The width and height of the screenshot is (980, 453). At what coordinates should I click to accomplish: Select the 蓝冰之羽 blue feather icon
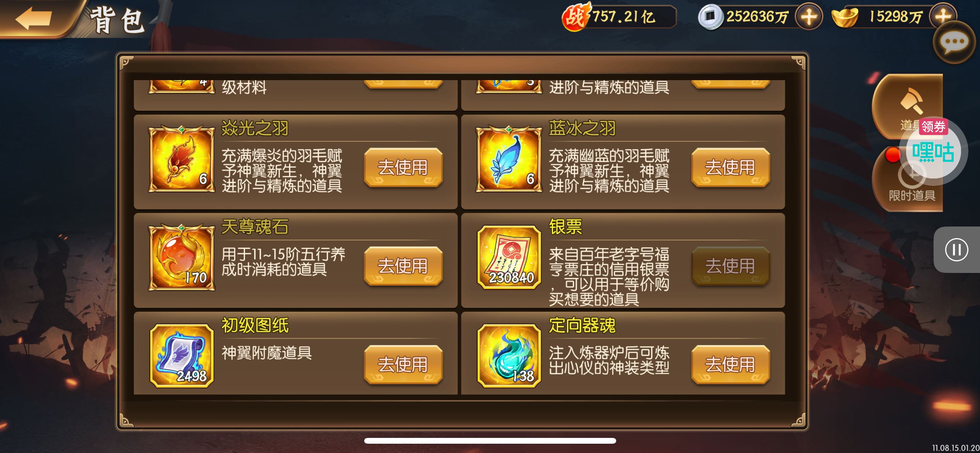coord(509,159)
